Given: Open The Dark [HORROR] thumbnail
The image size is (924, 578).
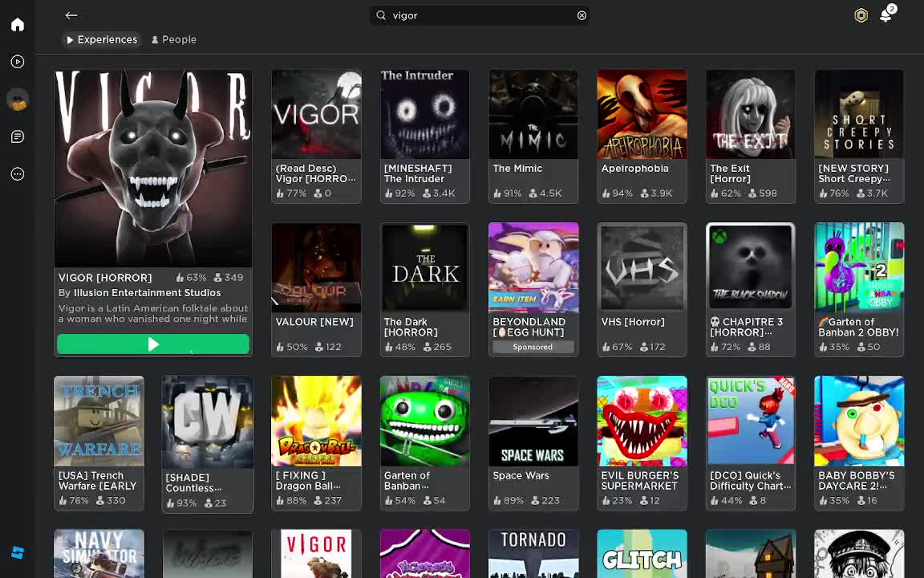Looking at the screenshot, I should click(x=425, y=268).
